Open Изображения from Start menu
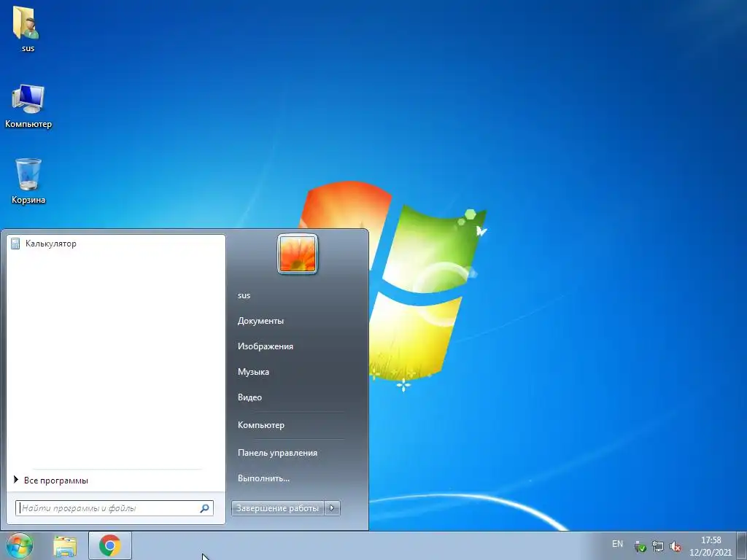The image size is (747, 560). point(266,346)
